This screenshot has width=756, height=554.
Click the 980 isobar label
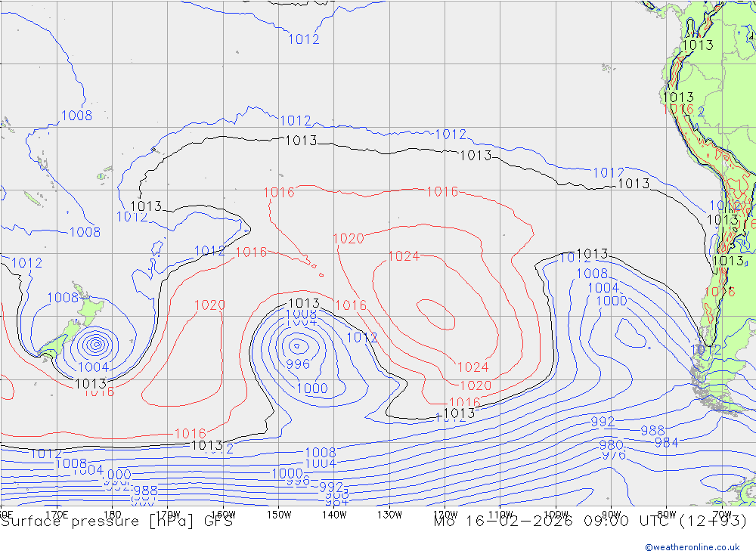tap(612, 444)
